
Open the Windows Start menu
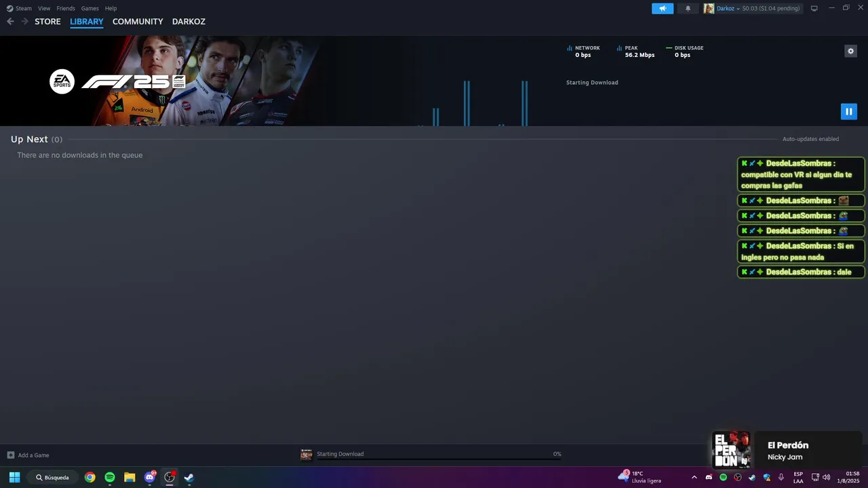tap(14, 477)
